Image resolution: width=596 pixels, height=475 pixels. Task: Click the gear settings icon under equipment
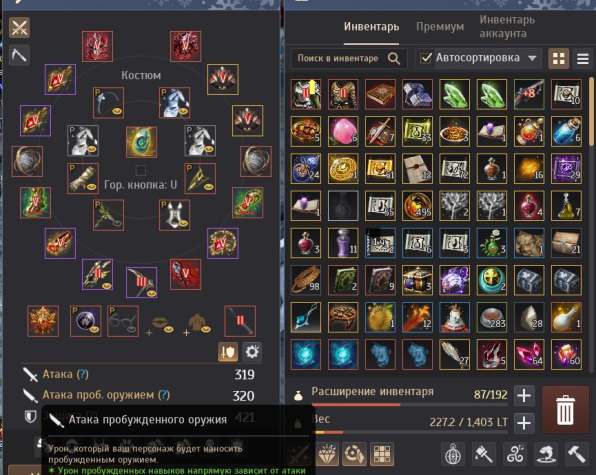click(x=252, y=352)
